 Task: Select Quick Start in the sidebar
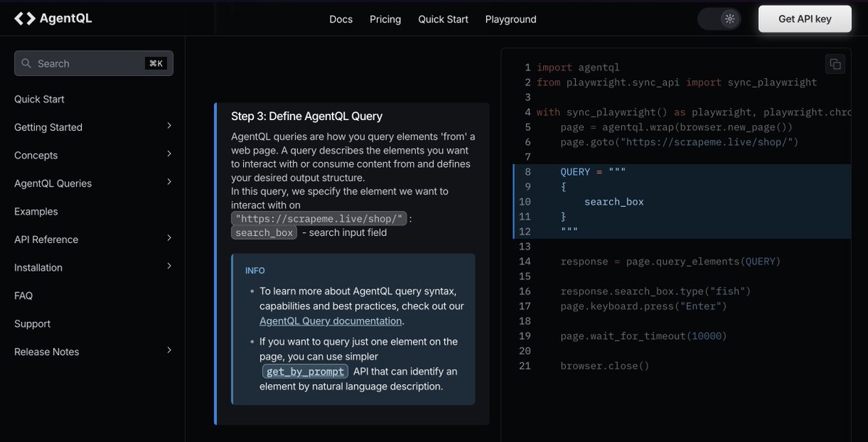point(39,99)
